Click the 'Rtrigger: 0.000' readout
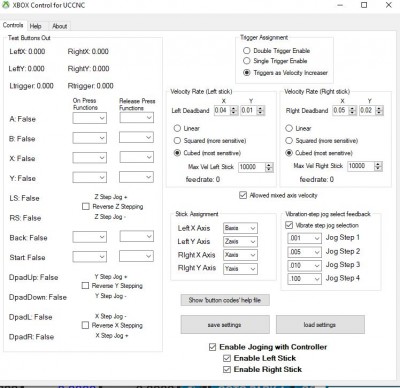The image size is (400, 388). pos(90,86)
